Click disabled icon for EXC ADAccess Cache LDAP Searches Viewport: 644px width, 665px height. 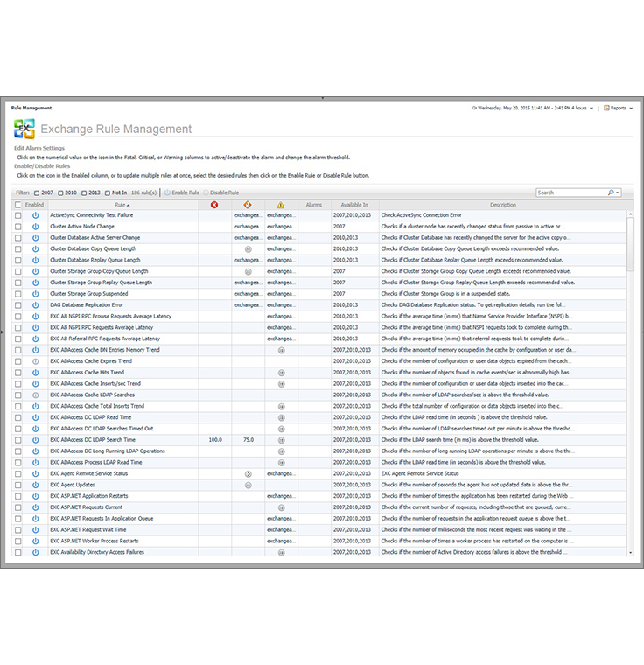36,395
